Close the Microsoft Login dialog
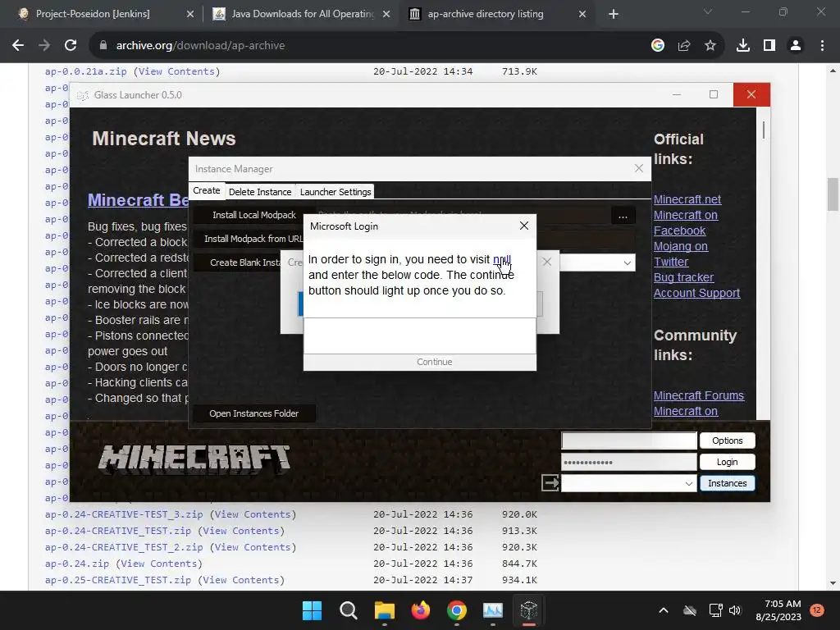840x630 pixels. click(524, 226)
